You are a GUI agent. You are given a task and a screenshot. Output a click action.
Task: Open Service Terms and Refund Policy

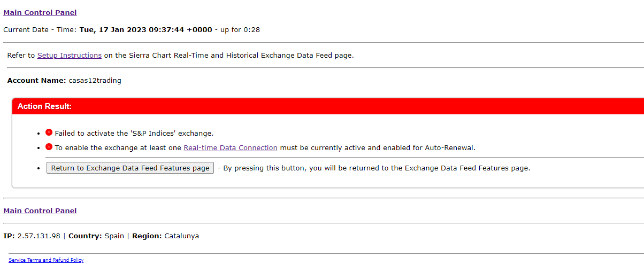coord(46,260)
